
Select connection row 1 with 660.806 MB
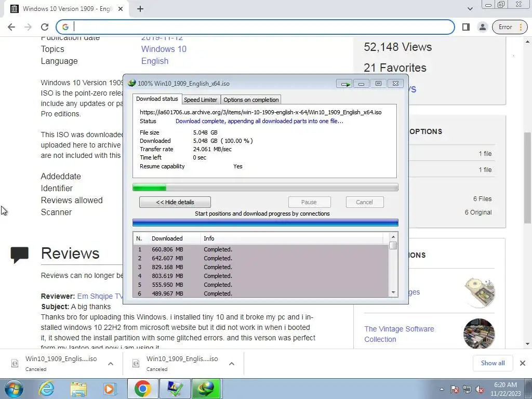(x=261, y=249)
